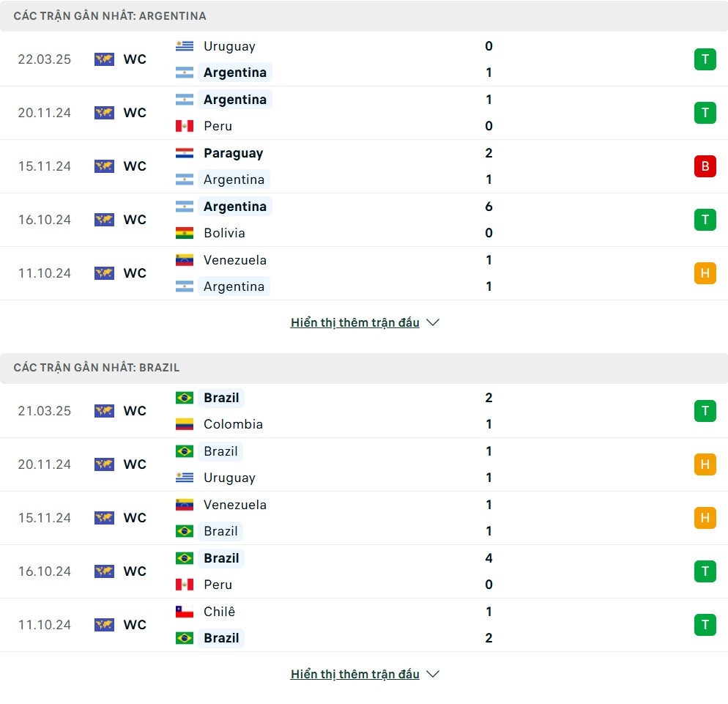Expand more Argentina matches chevron

pos(432,322)
